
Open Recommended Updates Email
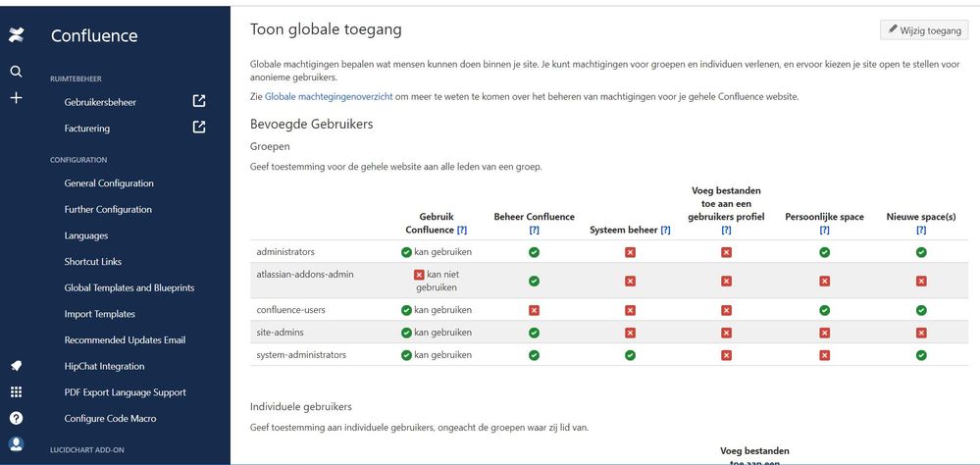click(x=125, y=340)
